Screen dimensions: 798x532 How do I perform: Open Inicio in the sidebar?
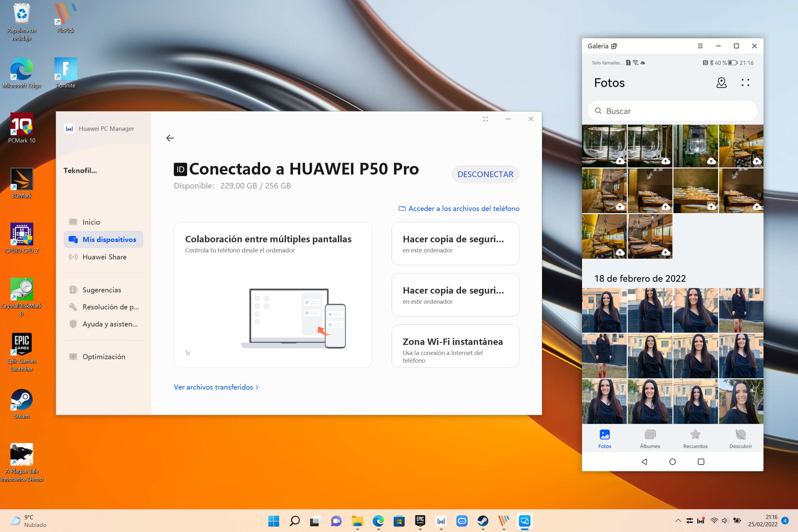point(103,222)
